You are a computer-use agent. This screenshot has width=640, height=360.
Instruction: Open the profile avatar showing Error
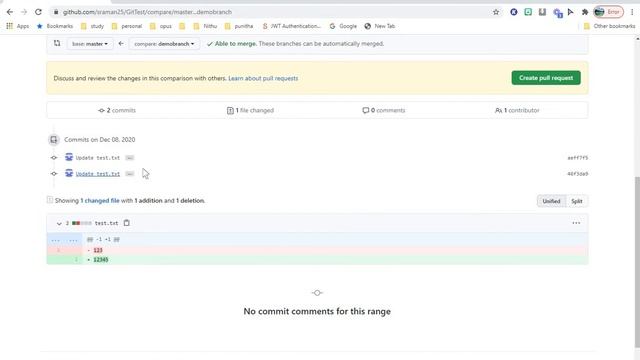pos(608,12)
